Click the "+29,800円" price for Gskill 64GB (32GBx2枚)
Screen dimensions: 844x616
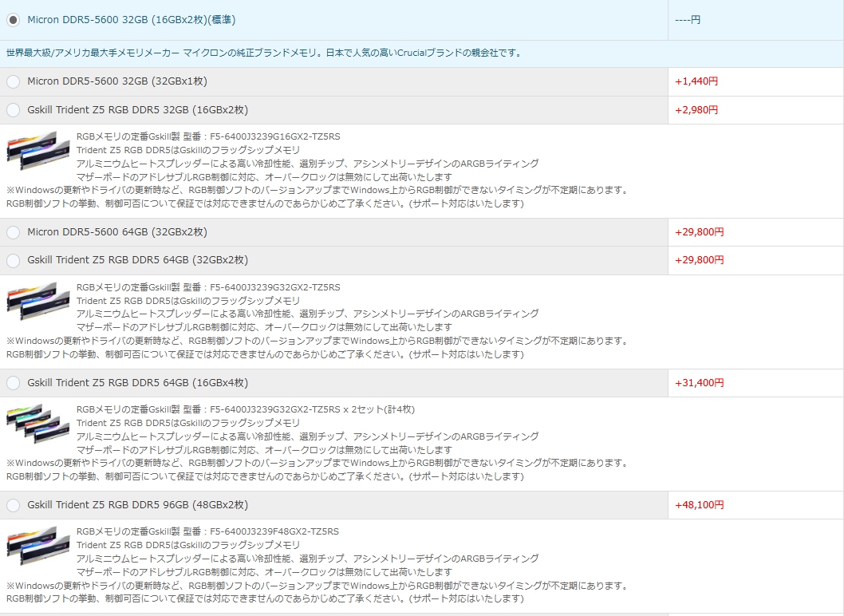[x=699, y=260]
